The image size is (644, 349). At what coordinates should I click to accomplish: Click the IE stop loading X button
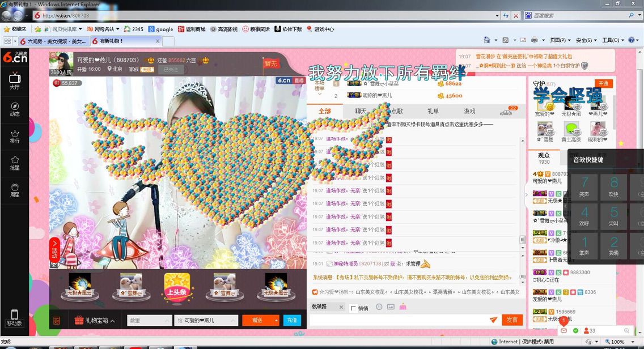pyautogui.click(x=516, y=16)
